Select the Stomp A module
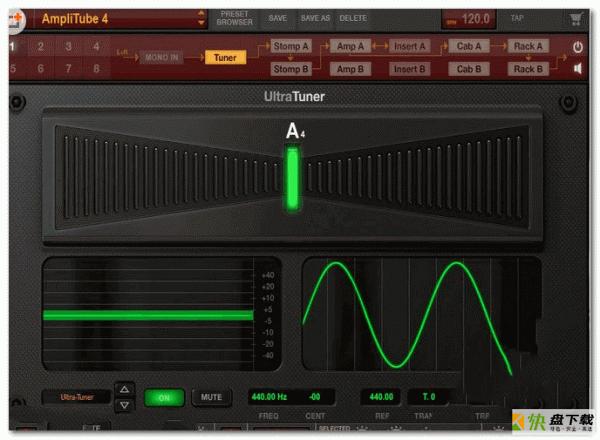The image size is (600, 440). 291,46
